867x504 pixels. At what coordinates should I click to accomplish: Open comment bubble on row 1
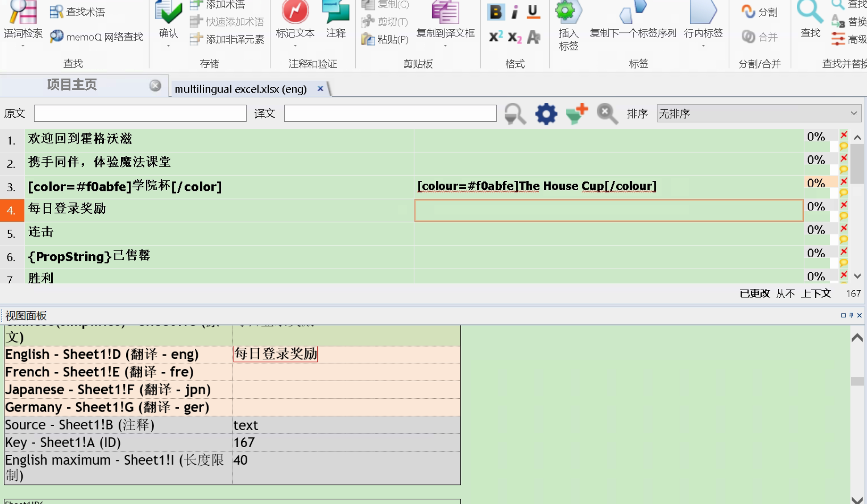point(844,146)
